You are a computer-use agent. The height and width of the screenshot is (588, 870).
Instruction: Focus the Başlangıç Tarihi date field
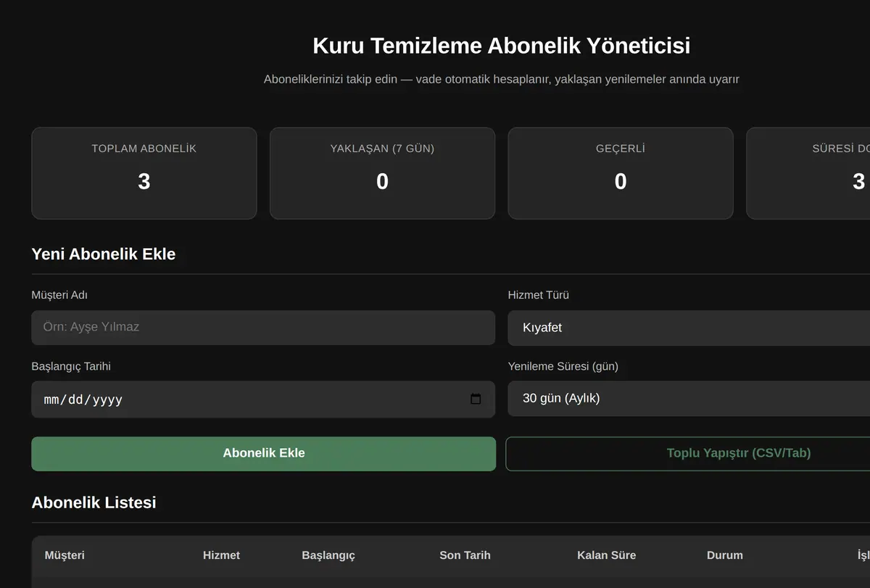[263, 399]
